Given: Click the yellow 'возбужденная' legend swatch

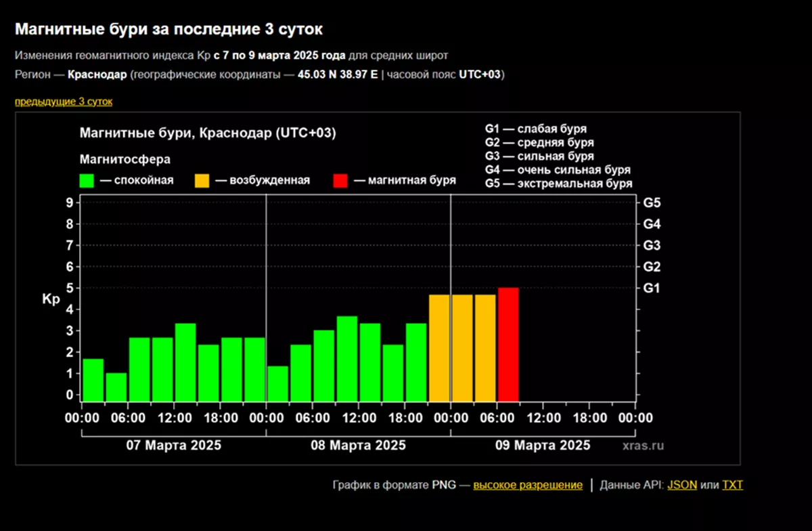Looking at the screenshot, I should tap(202, 181).
